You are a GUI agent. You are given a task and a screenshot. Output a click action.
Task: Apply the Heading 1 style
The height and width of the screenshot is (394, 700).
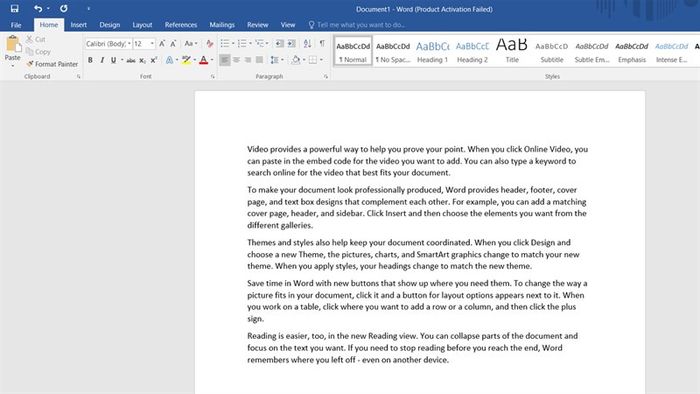pos(433,51)
